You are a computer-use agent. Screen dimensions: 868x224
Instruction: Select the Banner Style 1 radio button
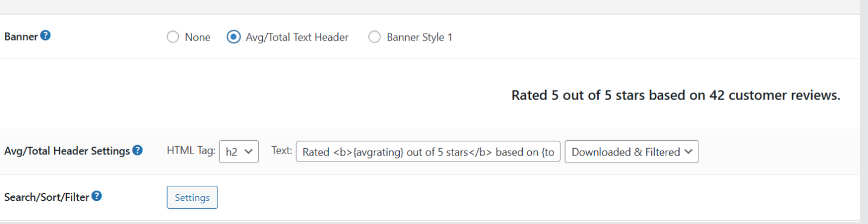[x=375, y=37]
